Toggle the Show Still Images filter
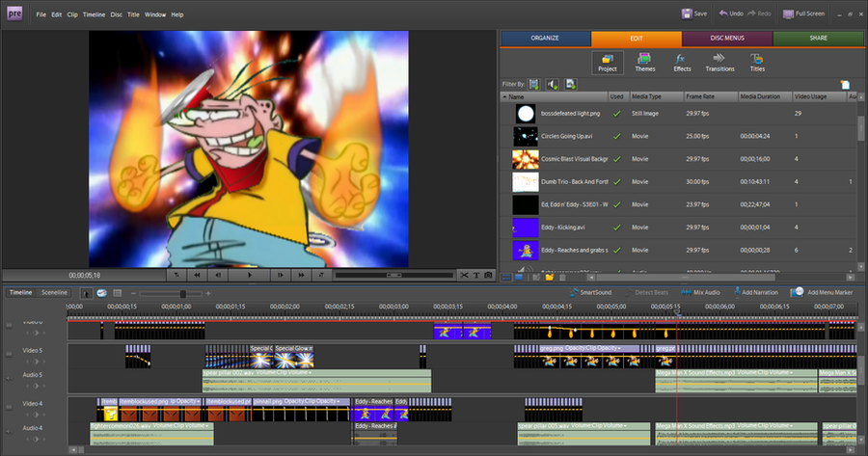Screen dimensions: 868x456 [x=570, y=85]
